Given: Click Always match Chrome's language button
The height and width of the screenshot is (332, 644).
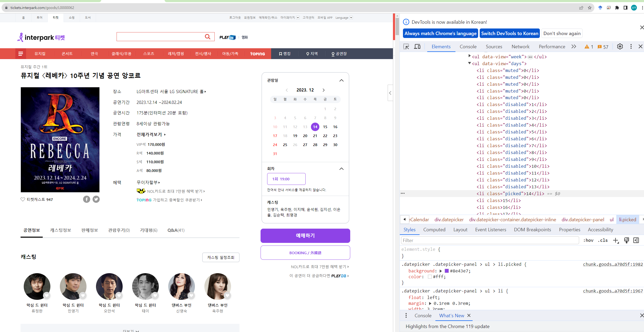Looking at the screenshot, I should pos(440,33).
